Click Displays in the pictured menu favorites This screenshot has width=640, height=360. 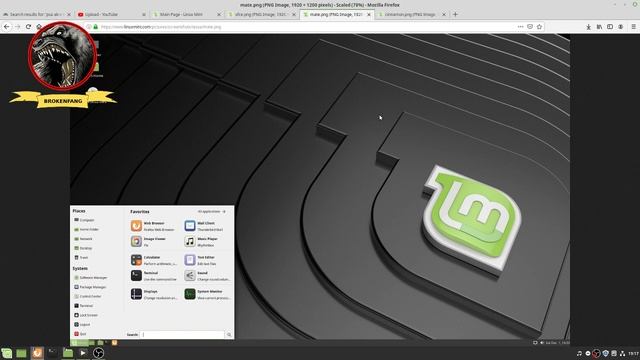154,294
